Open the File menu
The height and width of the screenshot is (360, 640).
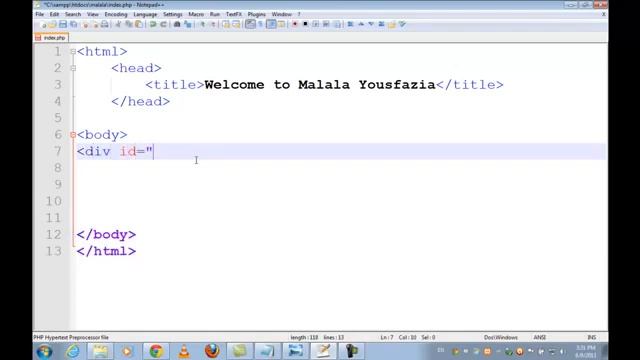(x=40, y=14)
